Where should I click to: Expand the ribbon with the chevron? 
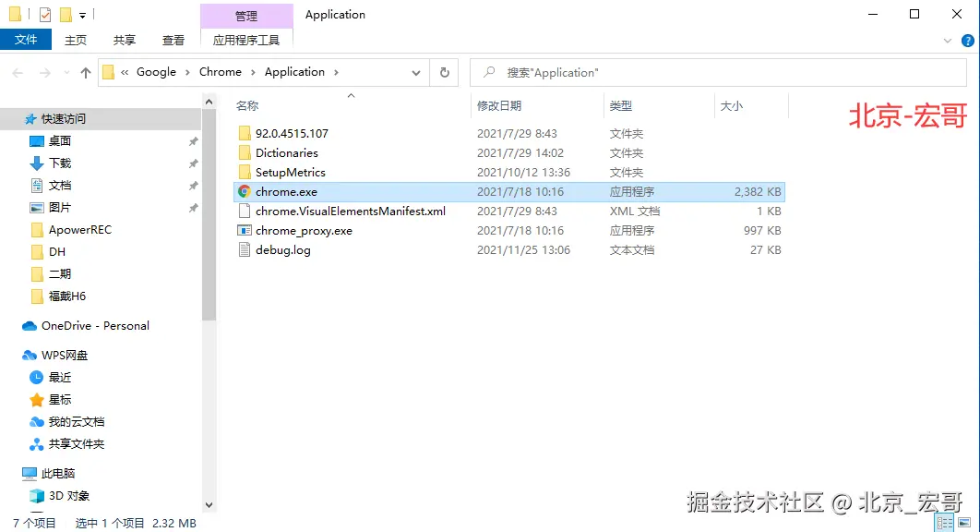pos(948,41)
